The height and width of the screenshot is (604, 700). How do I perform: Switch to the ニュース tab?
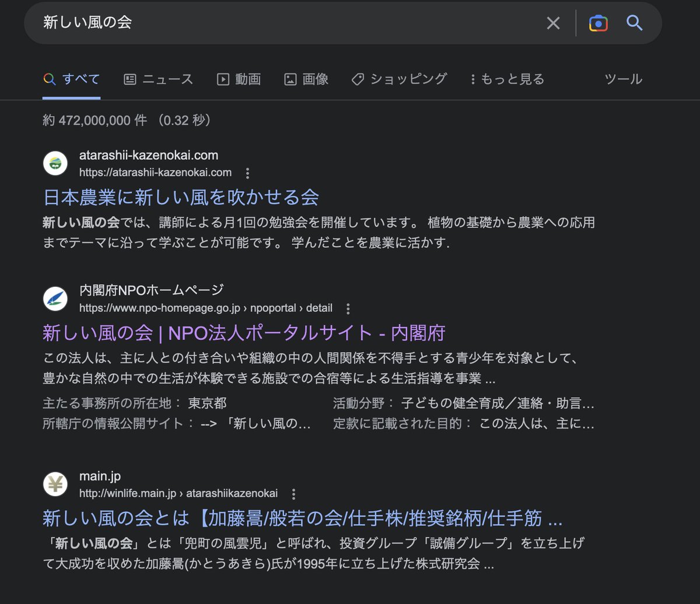159,79
